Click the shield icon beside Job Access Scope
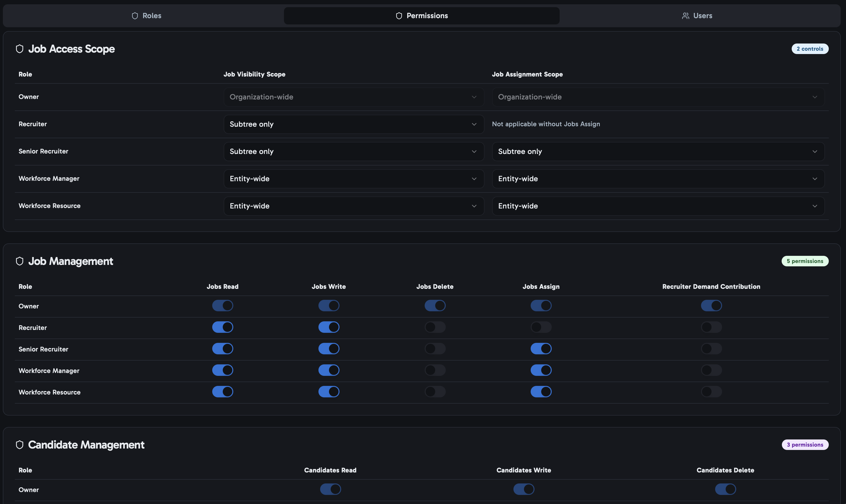This screenshot has height=504, width=846. (x=20, y=49)
